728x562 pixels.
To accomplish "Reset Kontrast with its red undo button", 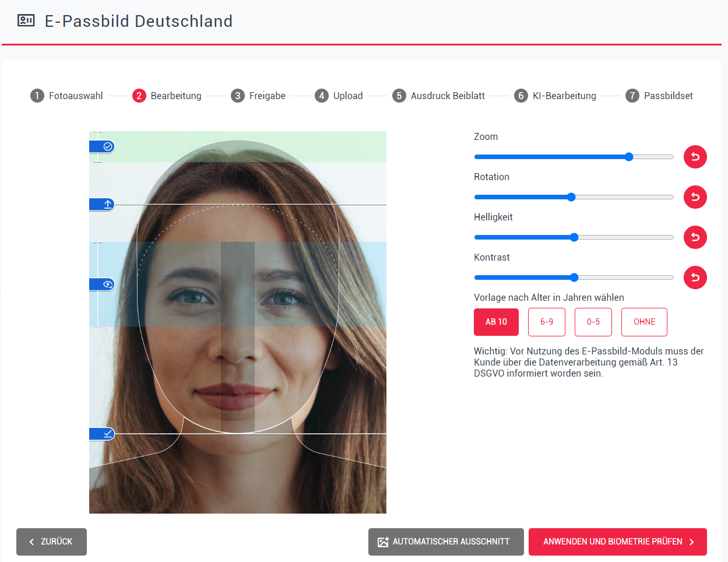I will point(695,278).
